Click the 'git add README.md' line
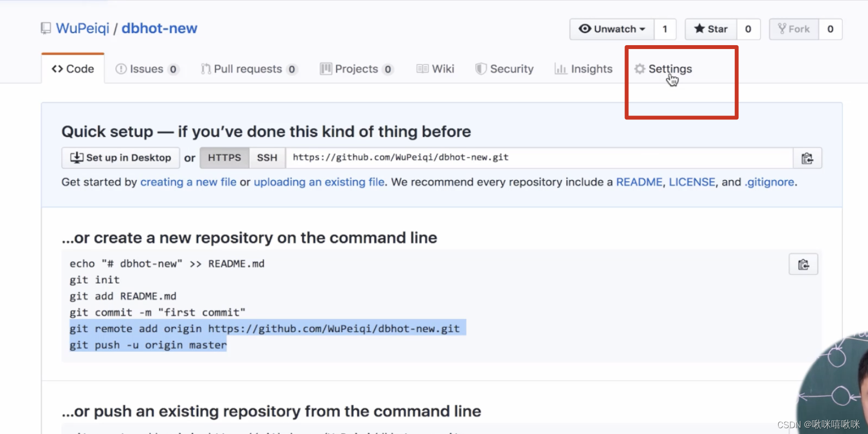 tap(123, 296)
